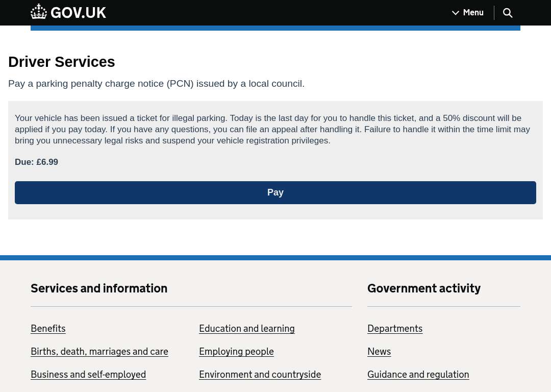Open the search magnifier icon
Image resolution: width=551 pixels, height=392 pixels.
pyautogui.click(x=508, y=13)
